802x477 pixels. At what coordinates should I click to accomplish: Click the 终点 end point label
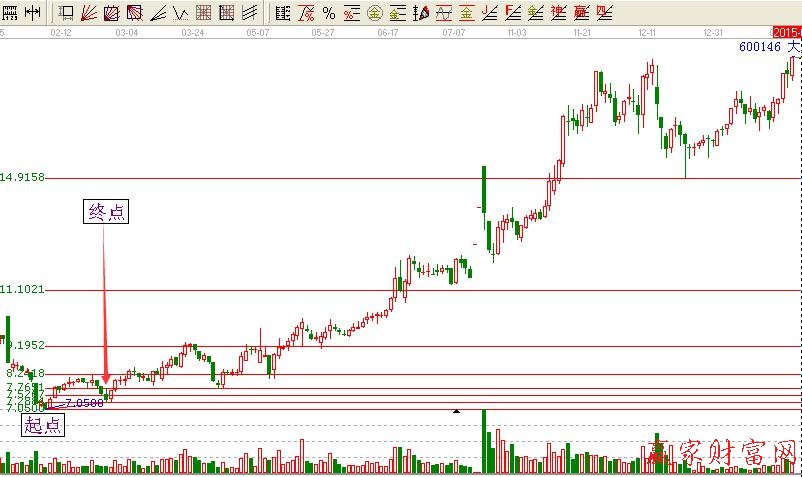pyautogui.click(x=104, y=212)
